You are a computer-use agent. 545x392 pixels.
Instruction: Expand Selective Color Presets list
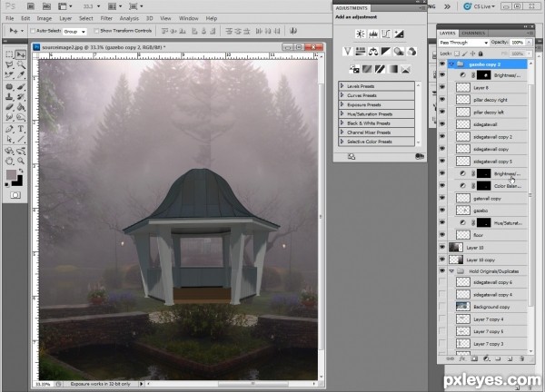(342, 142)
